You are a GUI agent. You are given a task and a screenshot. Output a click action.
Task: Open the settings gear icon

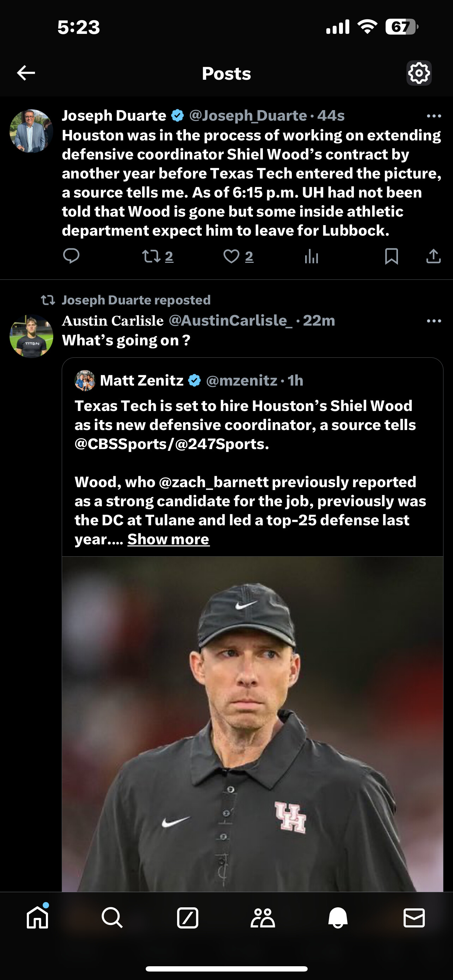(x=419, y=73)
